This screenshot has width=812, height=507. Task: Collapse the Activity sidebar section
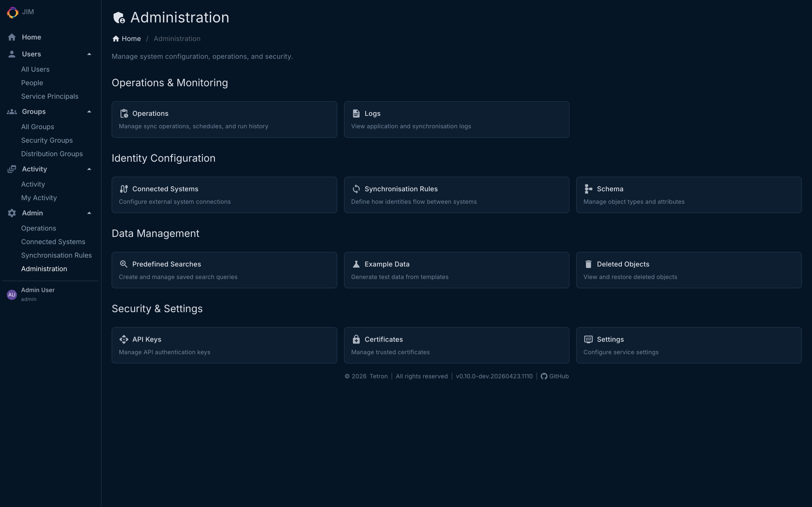[89, 169]
